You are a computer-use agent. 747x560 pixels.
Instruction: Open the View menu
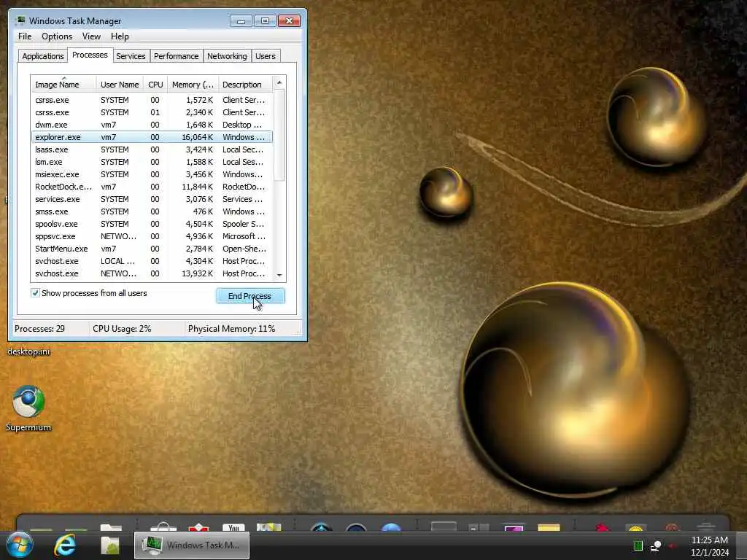[x=91, y=36]
